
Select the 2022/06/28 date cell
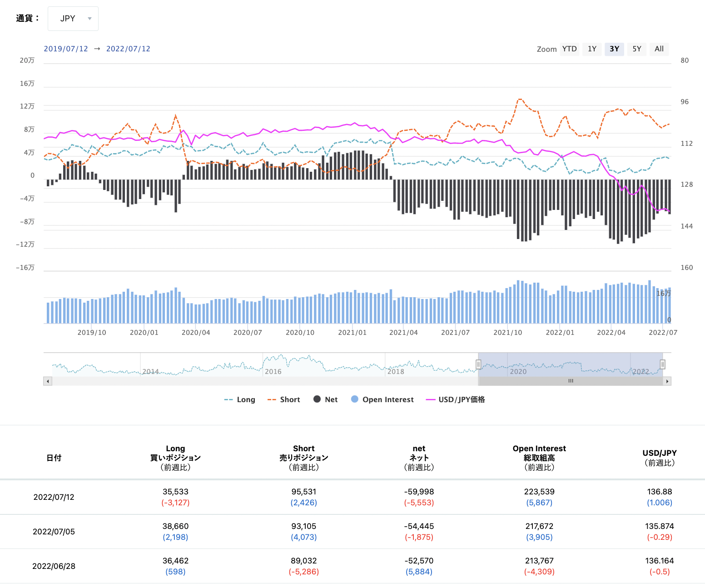pyautogui.click(x=54, y=566)
